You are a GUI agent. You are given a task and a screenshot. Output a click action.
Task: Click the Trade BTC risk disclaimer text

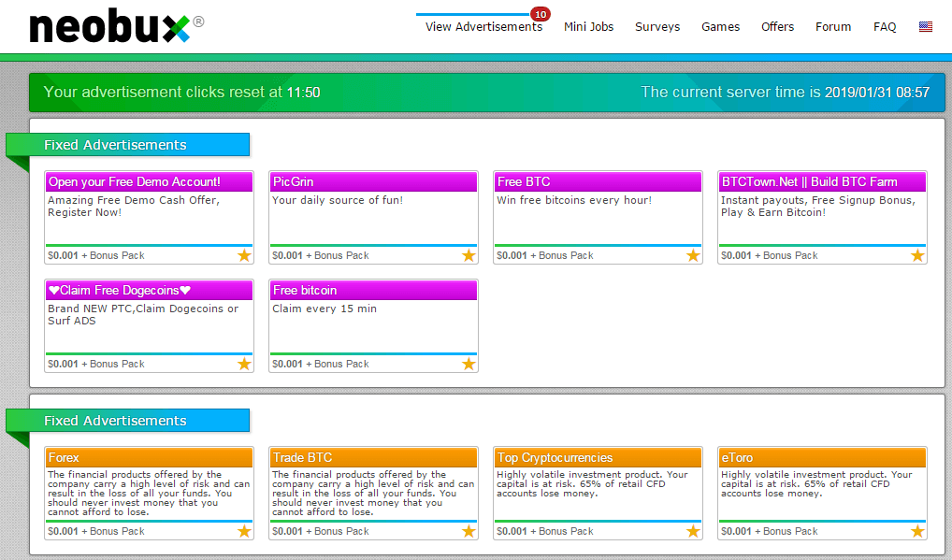pos(373,494)
